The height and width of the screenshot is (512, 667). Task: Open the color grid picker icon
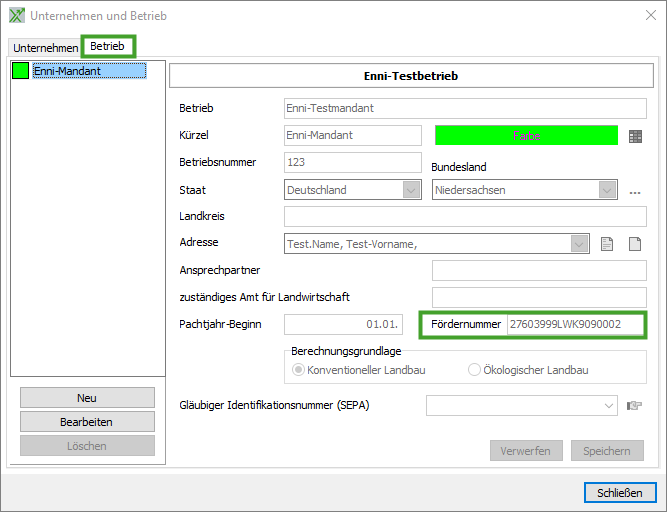(635, 136)
